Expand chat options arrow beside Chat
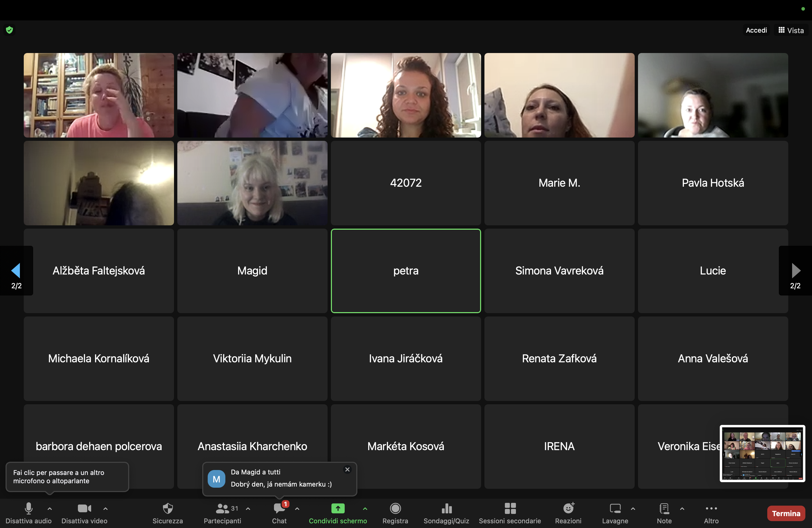Screen dimensions: 812x528 pyautogui.click(x=297, y=509)
